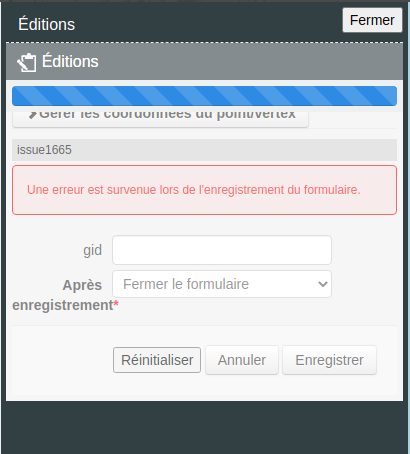Click the top Éditions dock title
The width and height of the screenshot is (410, 454).
point(47,24)
